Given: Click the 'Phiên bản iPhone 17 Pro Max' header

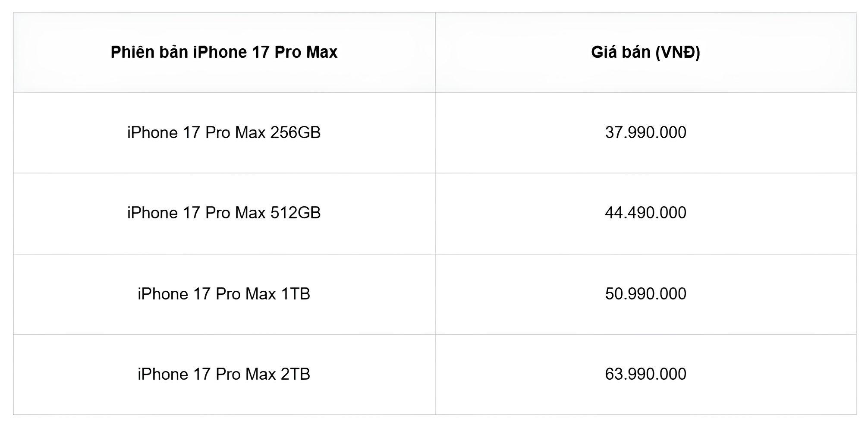Looking at the screenshot, I should pyautogui.click(x=224, y=52).
